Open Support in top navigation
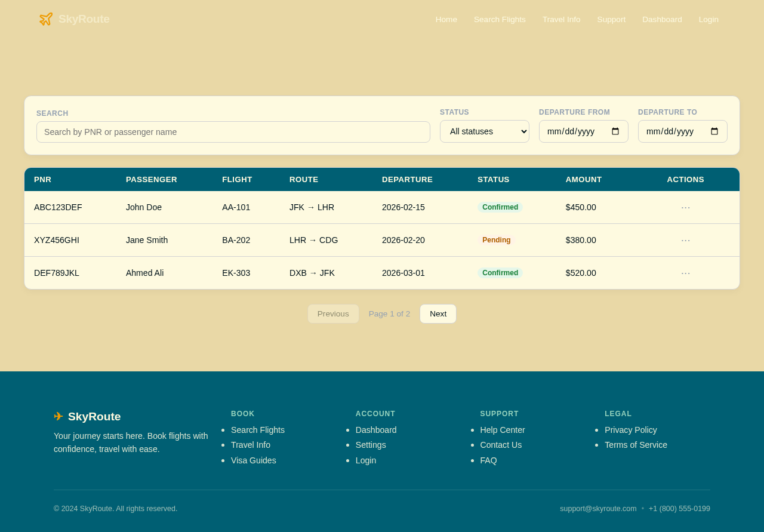The image size is (764, 532). point(611,19)
